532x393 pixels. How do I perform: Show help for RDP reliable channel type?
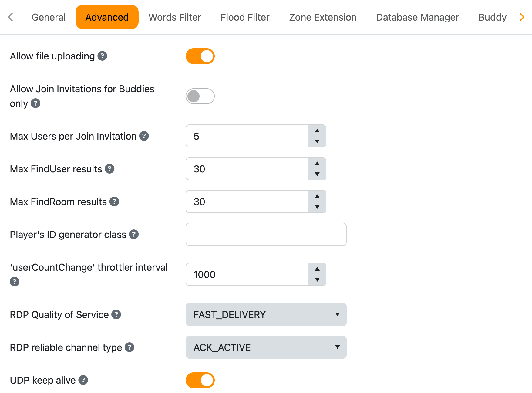(130, 347)
